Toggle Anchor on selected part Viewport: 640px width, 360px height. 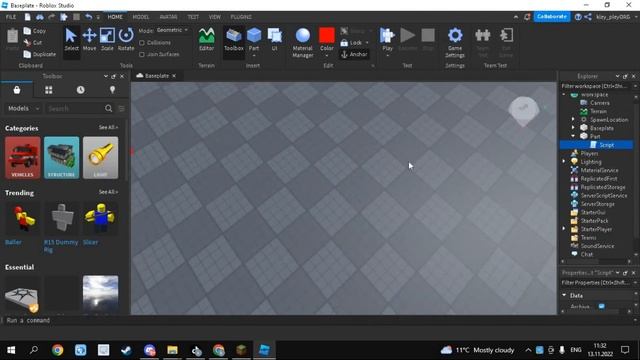[354, 54]
